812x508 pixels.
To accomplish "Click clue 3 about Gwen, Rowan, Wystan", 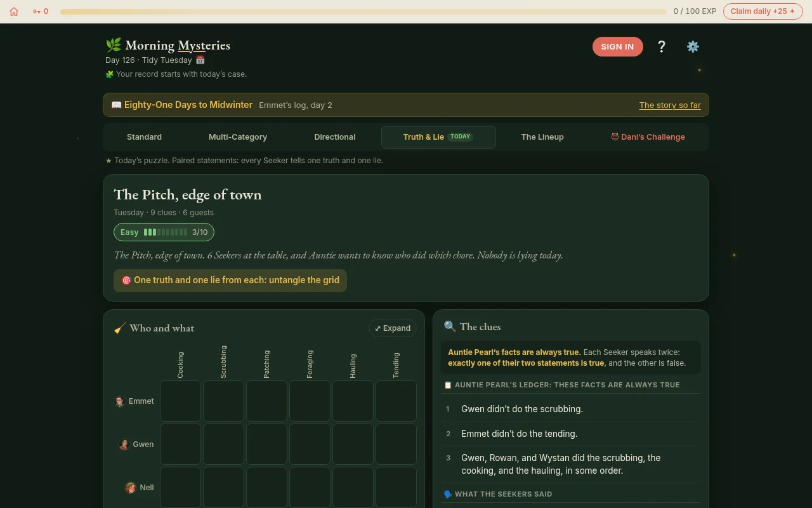I will click(x=570, y=464).
